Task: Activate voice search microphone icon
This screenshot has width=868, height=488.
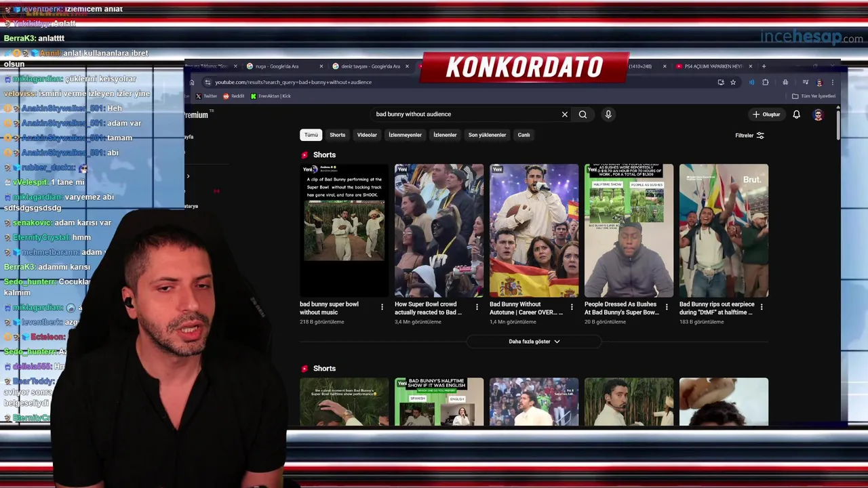Action: [608, 115]
